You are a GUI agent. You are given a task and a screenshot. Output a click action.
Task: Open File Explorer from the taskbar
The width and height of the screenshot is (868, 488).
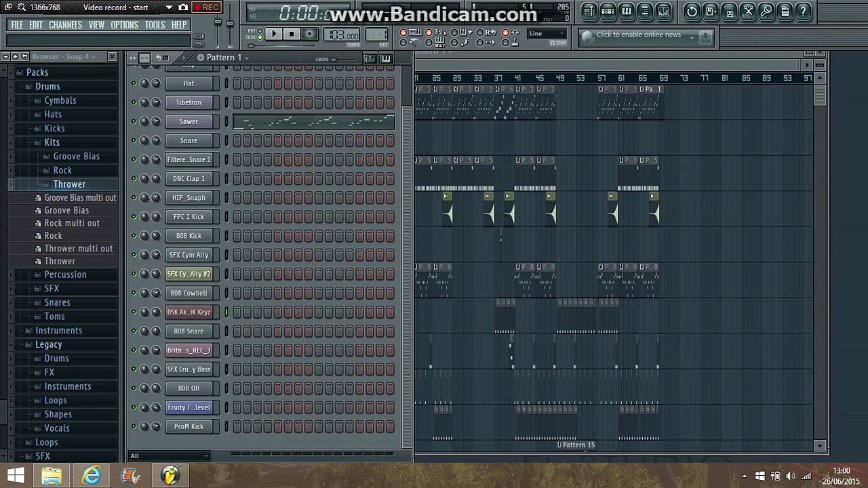point(52,476)
